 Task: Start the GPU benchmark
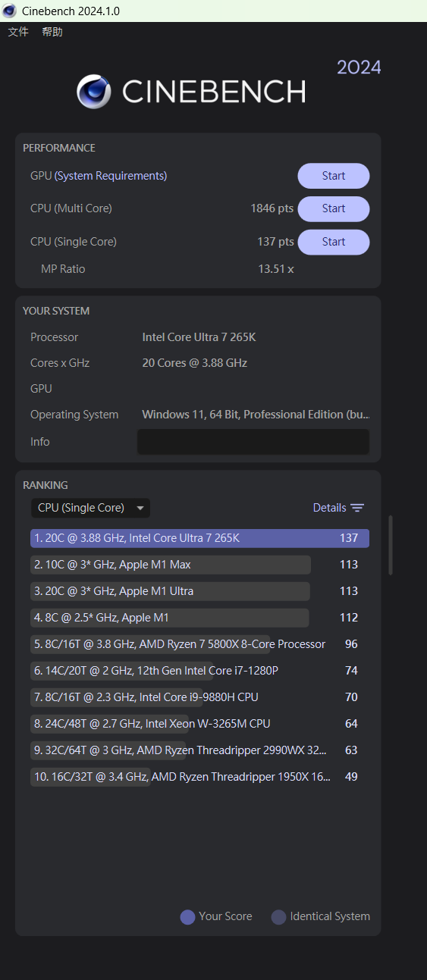tap(334, 176)
